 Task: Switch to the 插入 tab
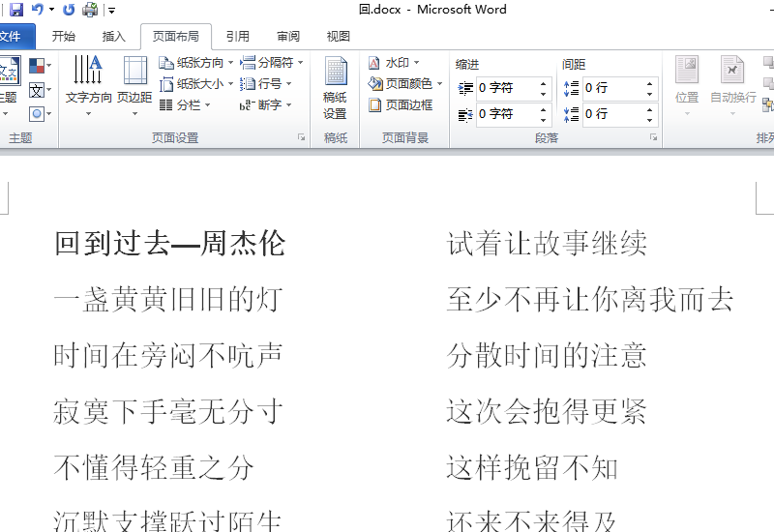point(113,37)
